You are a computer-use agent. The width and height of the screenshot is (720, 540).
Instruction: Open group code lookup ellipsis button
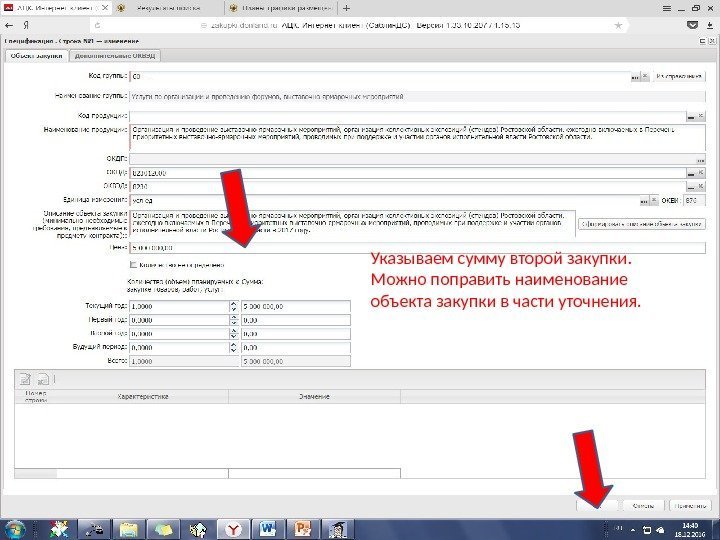pyautogui.click(x=635, y=77)
